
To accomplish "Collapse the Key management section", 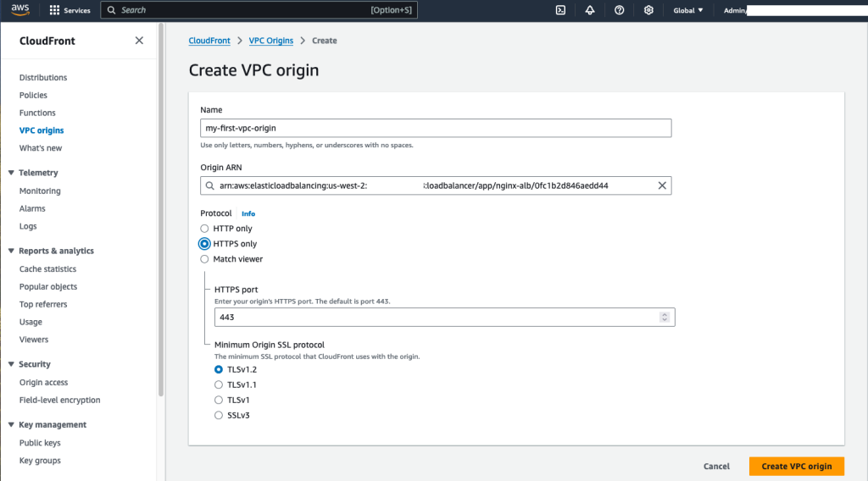I will [x=11, y=424].
